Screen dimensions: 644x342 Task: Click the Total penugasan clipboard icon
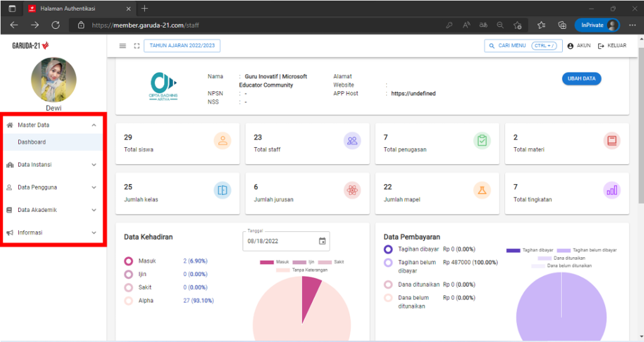[482, 140]
